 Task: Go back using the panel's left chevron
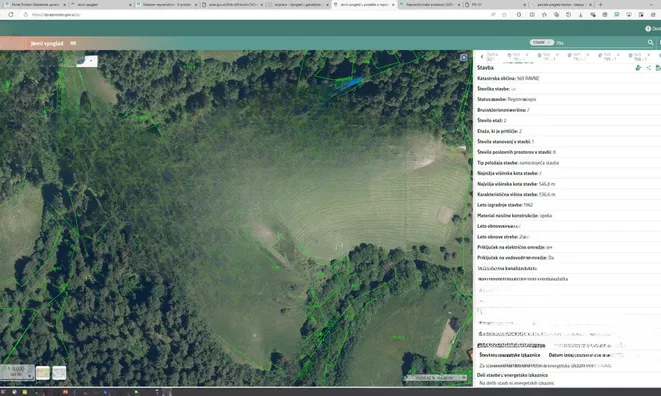482,56
